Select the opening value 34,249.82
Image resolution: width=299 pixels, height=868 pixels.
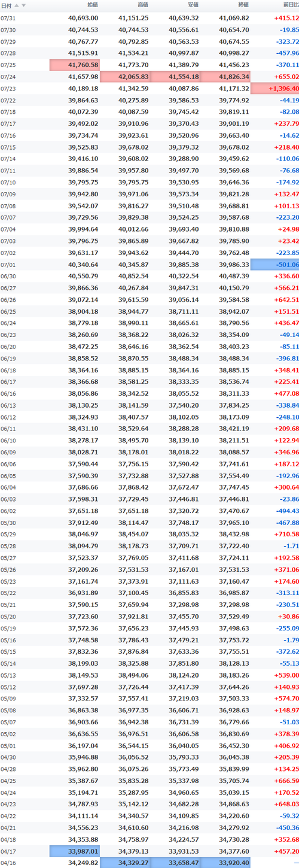click(83, 863)
